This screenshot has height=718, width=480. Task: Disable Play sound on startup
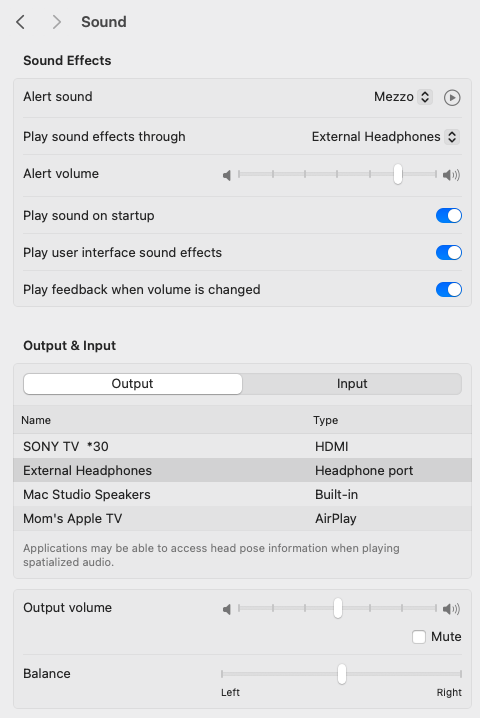(448, 216)
